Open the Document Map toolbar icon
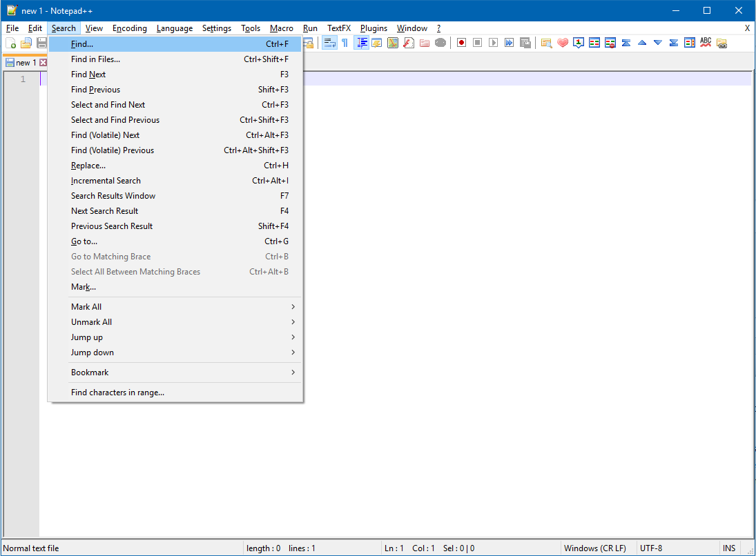The height and width of the screenshot is (556, 756). [x=392, y=43]
